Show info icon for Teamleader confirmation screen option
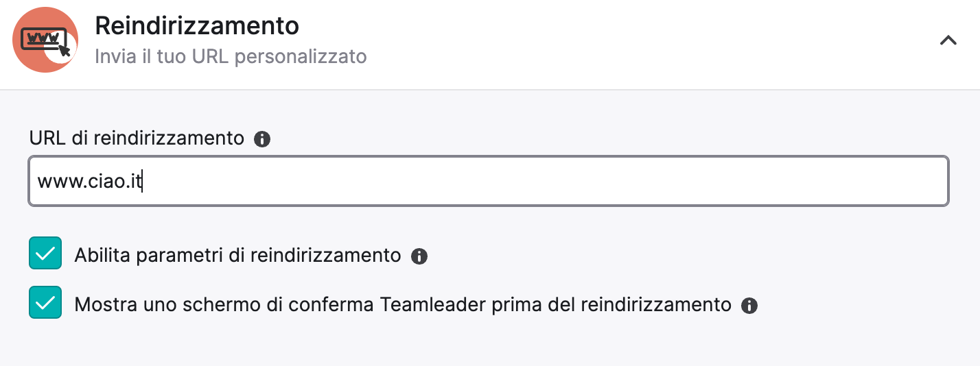Image resolution: width=980 pixels, height=366 pixels. coord(749,305)
